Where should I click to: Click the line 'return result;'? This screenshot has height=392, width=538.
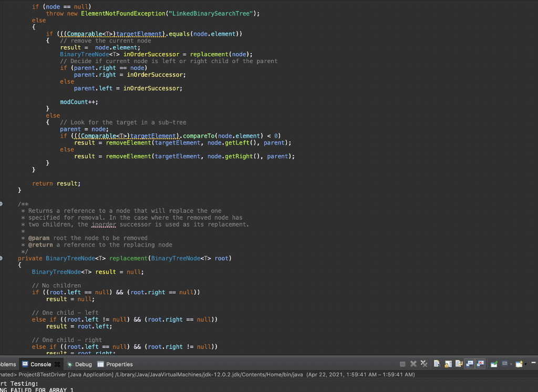coord(56,183)
